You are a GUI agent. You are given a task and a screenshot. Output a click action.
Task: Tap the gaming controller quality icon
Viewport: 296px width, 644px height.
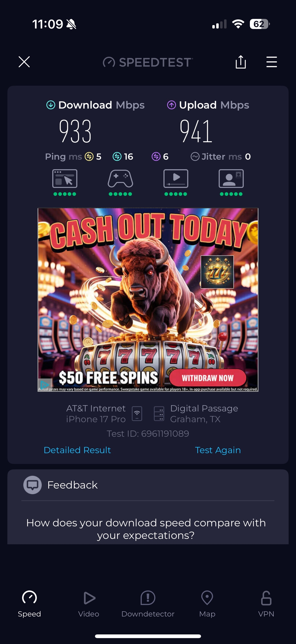coord(121,179)
